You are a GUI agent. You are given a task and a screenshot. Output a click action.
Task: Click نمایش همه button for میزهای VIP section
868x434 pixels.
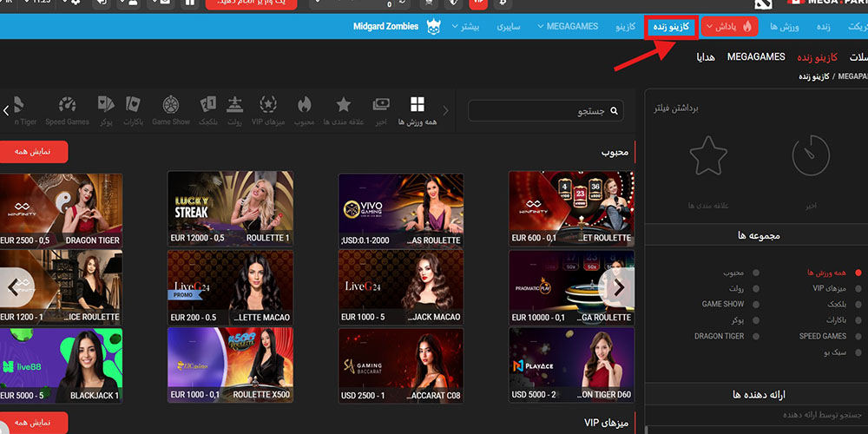point(33,423)
